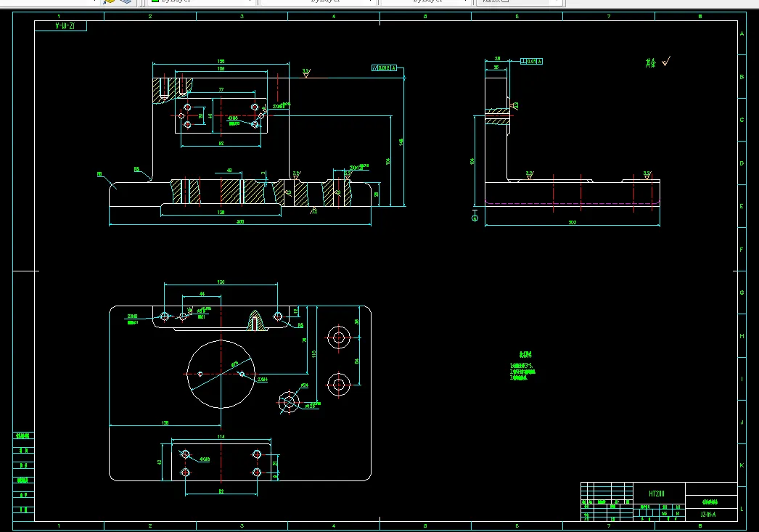Pick the 77 dimension in front view
The width and height of the screenshot is (759, 532).
tap(221, 90)
